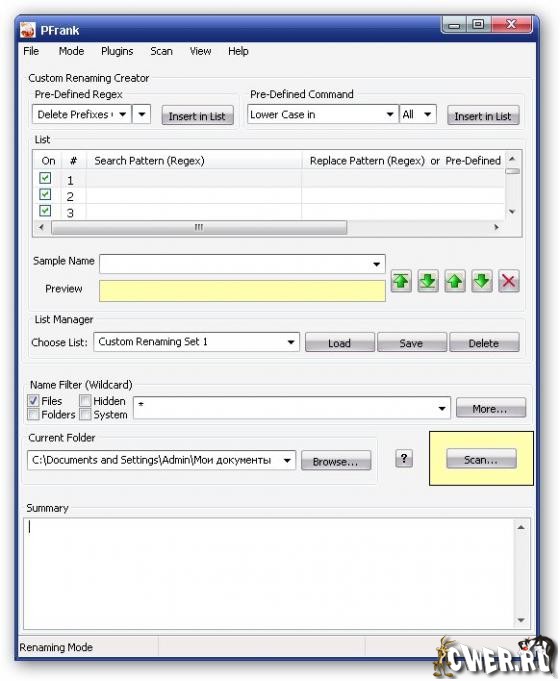
Task: Click the red X delete entry icon
Action: pyautogui.click(x=508, y=281)
